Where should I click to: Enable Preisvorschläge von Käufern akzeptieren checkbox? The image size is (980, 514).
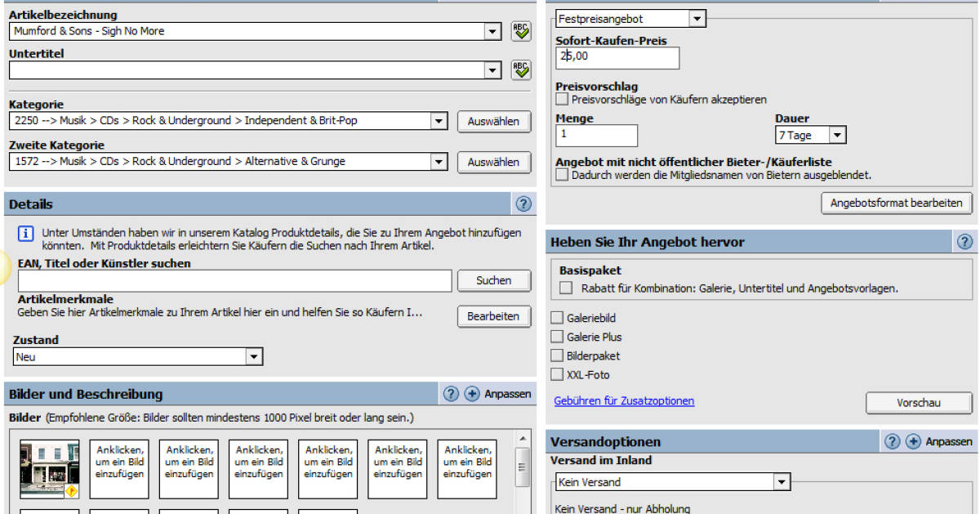tap(562, 100)
